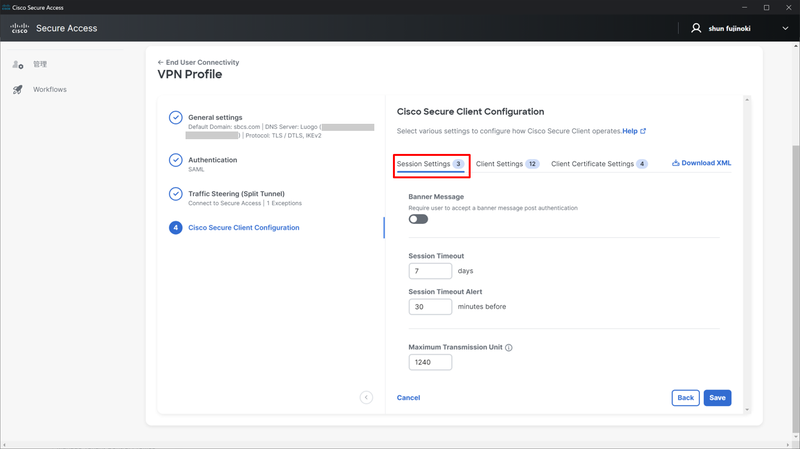Open Workflows in the sidebar
Viewport: 800px width, 449px height.
coord(49,89)
